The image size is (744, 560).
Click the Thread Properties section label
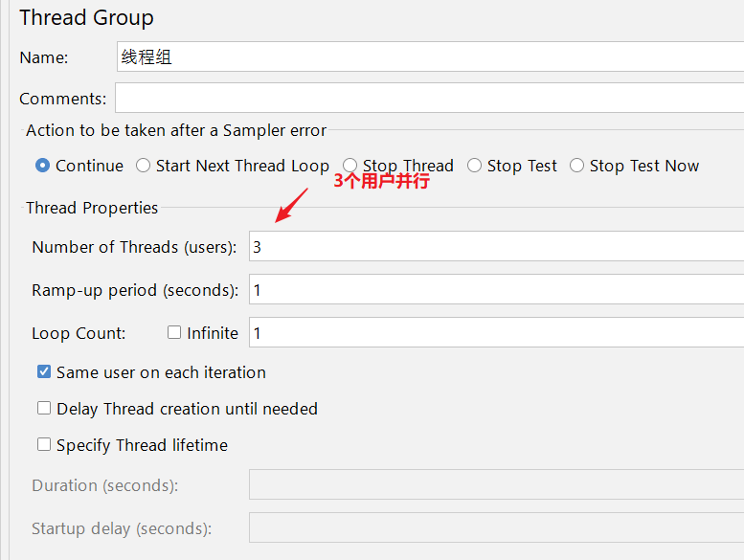point(92,208)
